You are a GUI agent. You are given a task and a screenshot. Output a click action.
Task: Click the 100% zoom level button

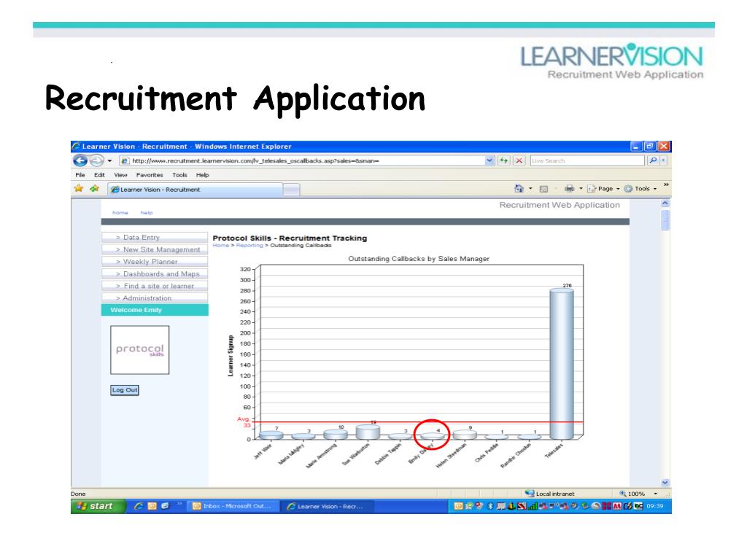(632, 494)
